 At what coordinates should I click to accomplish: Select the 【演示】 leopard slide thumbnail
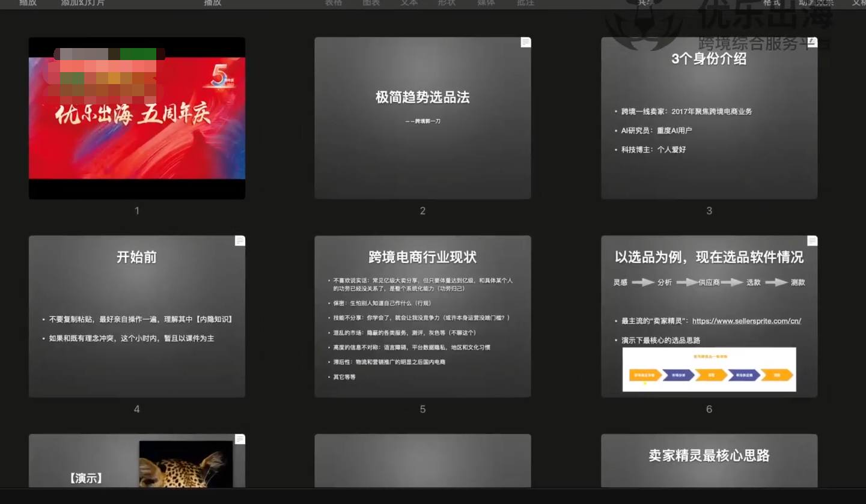click(137, 461)
